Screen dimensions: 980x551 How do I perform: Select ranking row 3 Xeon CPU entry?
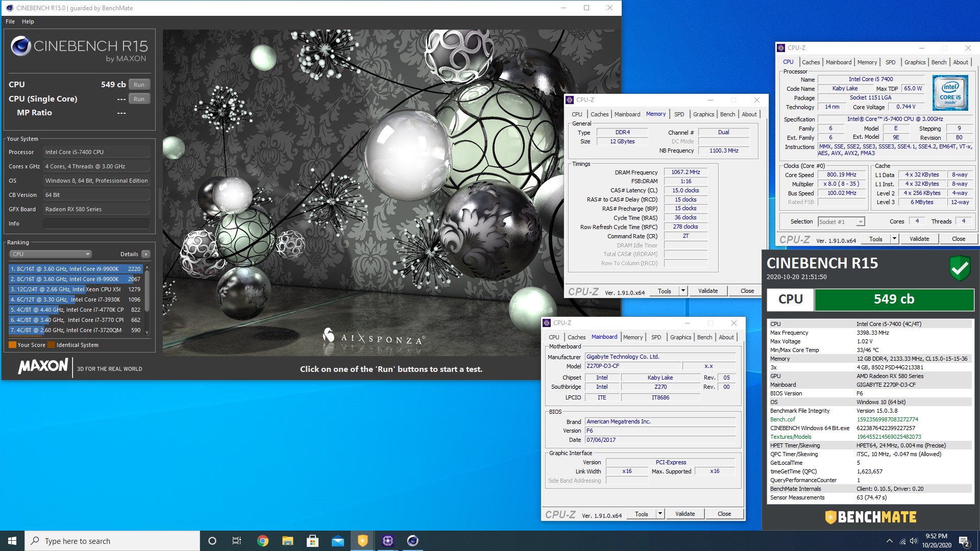76,289
